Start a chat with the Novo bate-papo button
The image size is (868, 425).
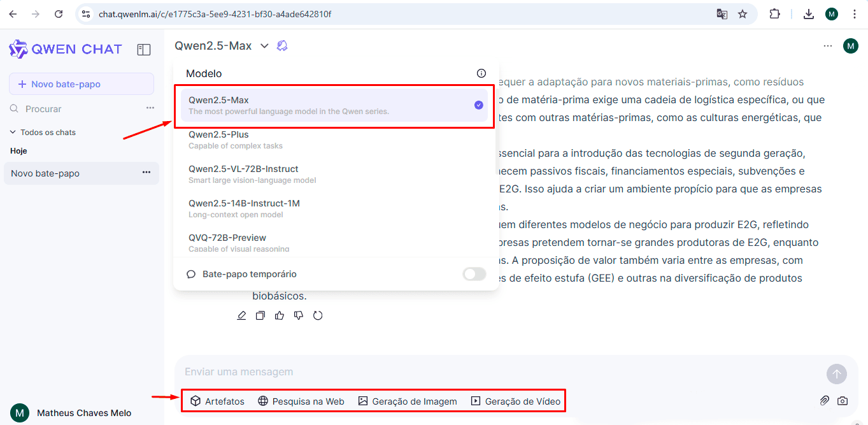click(82, 84)
